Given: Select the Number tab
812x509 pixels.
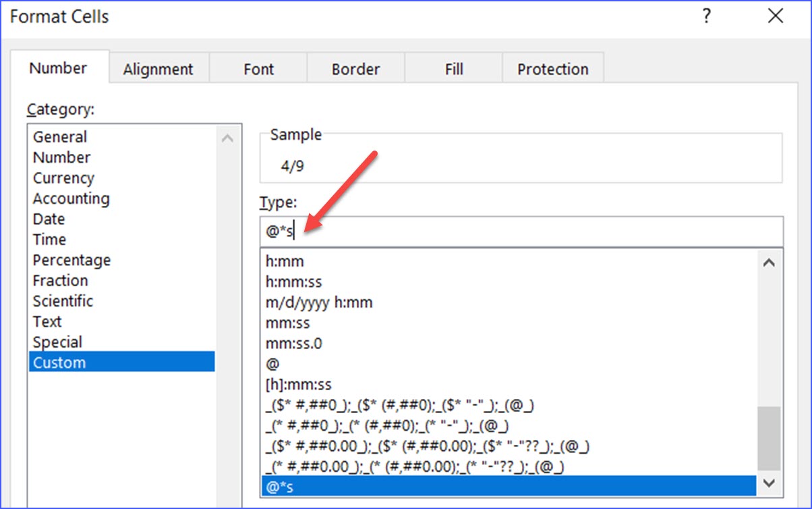Looking at the screenshot, I should coord(58,68).
